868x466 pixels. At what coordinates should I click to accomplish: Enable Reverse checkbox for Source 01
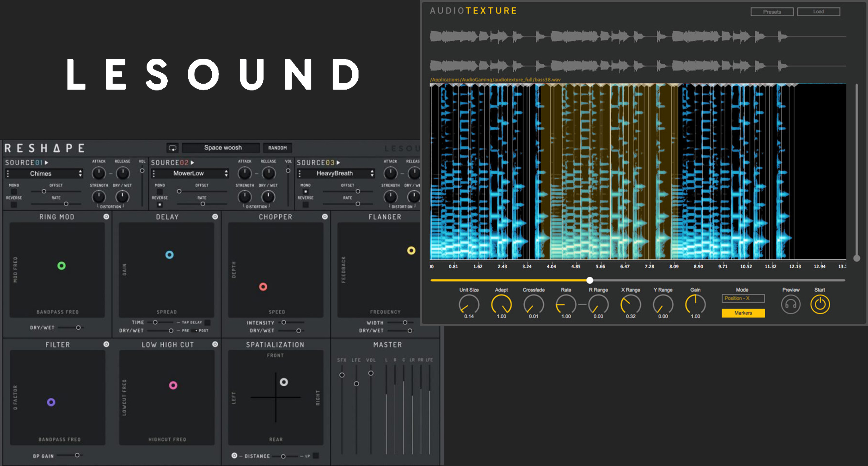(14, 204)
